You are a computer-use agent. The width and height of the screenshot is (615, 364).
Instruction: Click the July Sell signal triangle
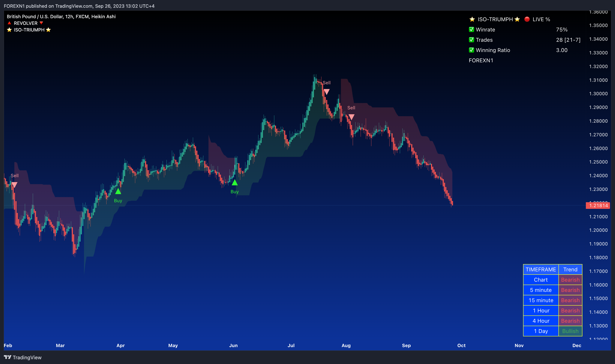326,92
